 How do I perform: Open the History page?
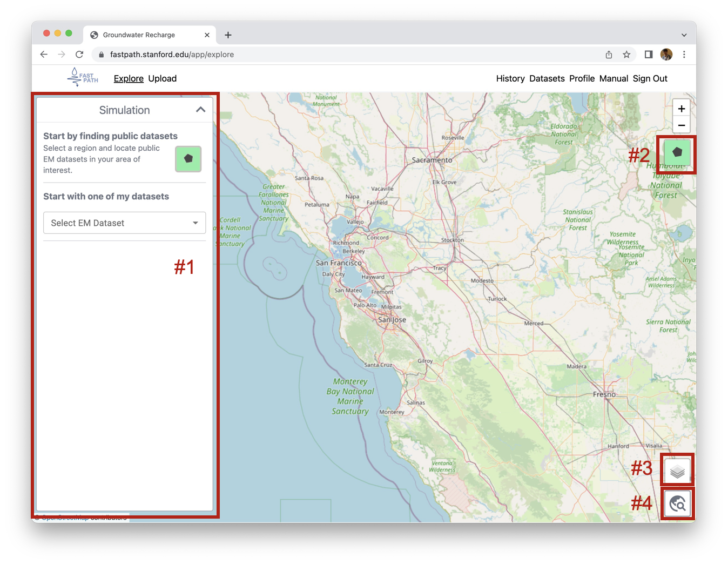tap(510, 78)
